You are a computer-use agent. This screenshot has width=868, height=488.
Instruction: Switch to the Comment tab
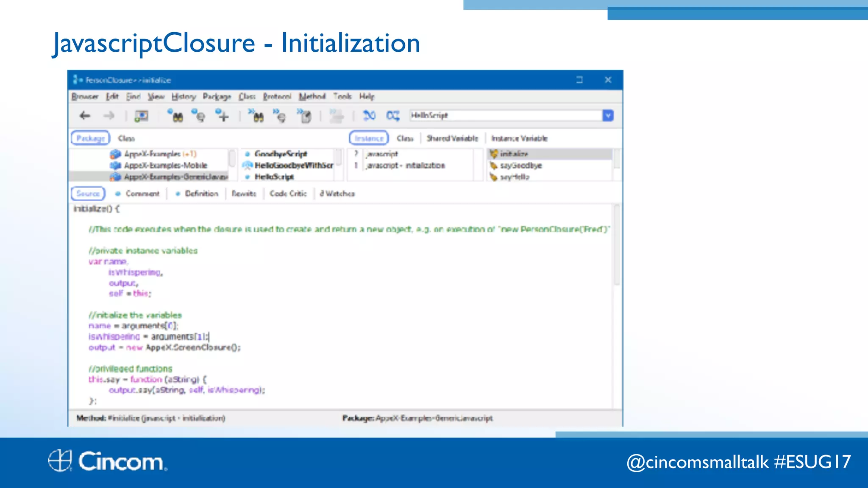(137, 194)
